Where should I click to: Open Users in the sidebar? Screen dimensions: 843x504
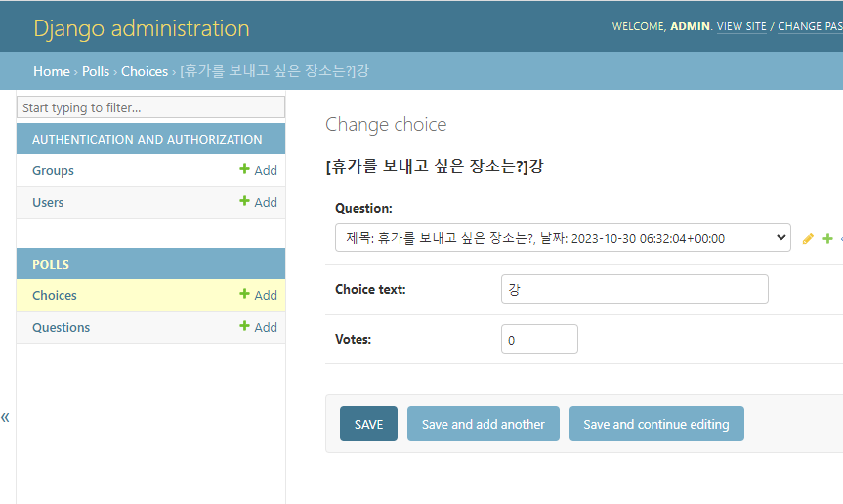(48, 202)
